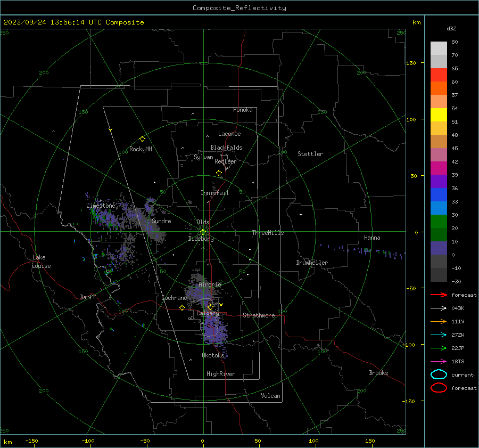This screenshot has width=479, height=448.
Task: Click the magenta 18TS arrow in legend
Action: (x=439, y=362)
